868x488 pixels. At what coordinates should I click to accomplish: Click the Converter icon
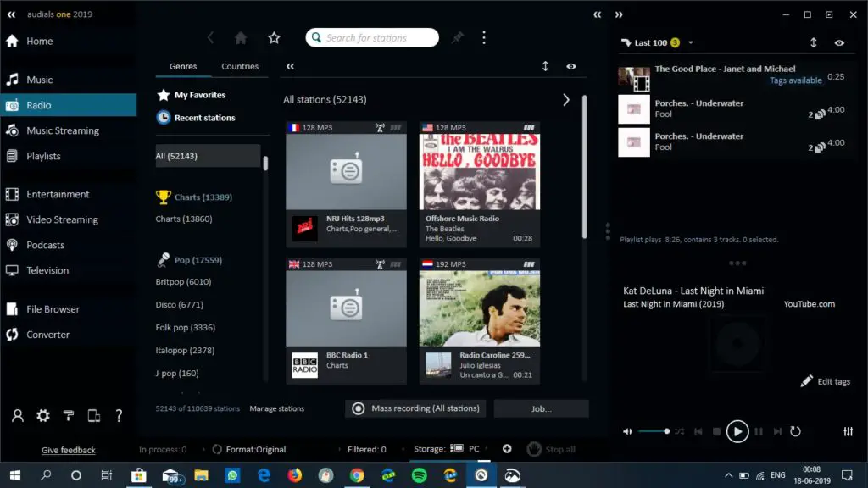12,335
